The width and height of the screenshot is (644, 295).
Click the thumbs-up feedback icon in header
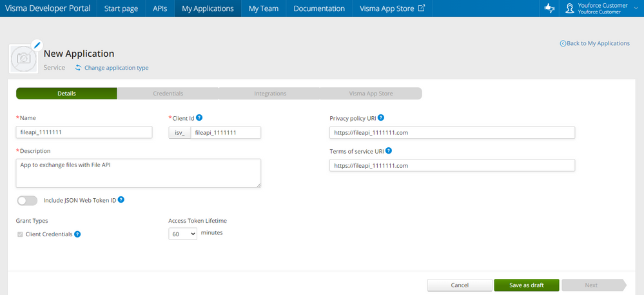tap(549, 8)
